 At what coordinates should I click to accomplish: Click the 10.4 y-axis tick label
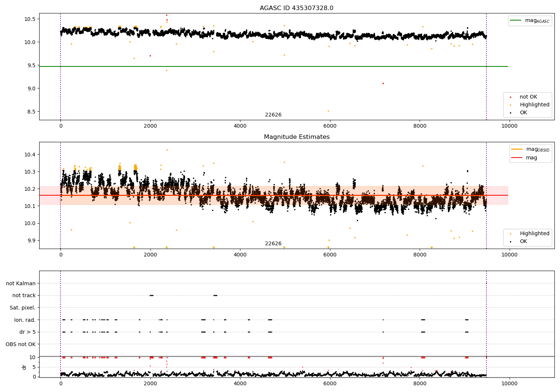[30, 155]
